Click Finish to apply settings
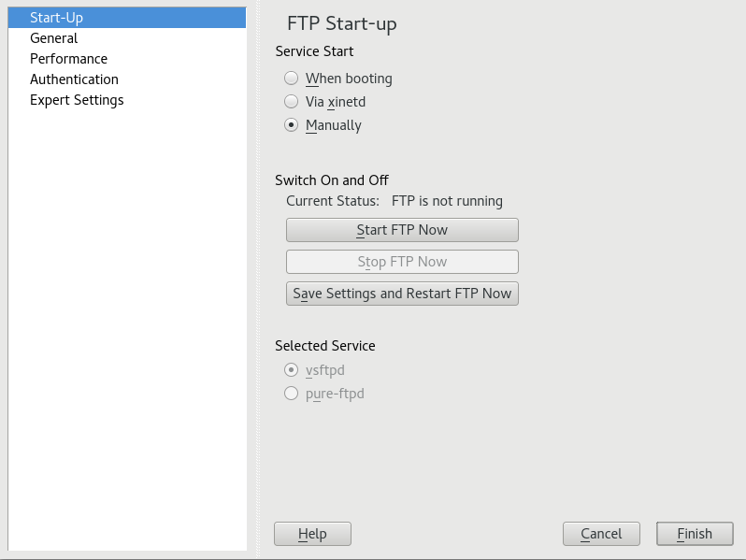 pyautogui.click(x=695, y=534)
